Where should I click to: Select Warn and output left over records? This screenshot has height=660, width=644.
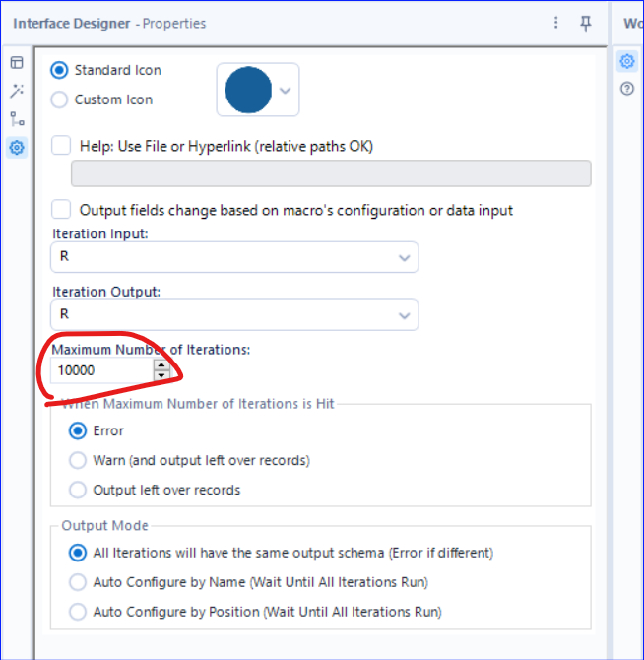pos(78,460)
